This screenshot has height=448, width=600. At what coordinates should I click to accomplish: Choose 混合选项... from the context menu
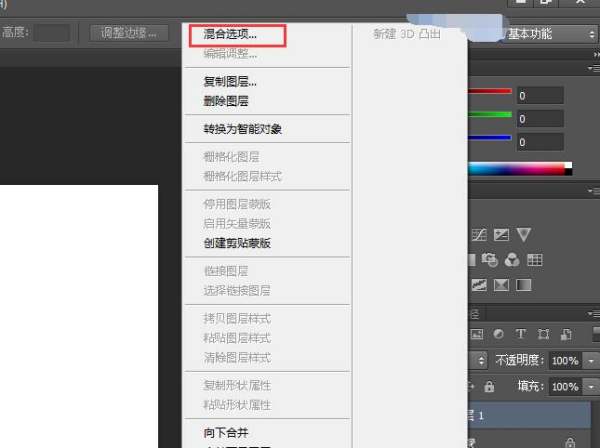pyautogui.click(x=230, y=34)
